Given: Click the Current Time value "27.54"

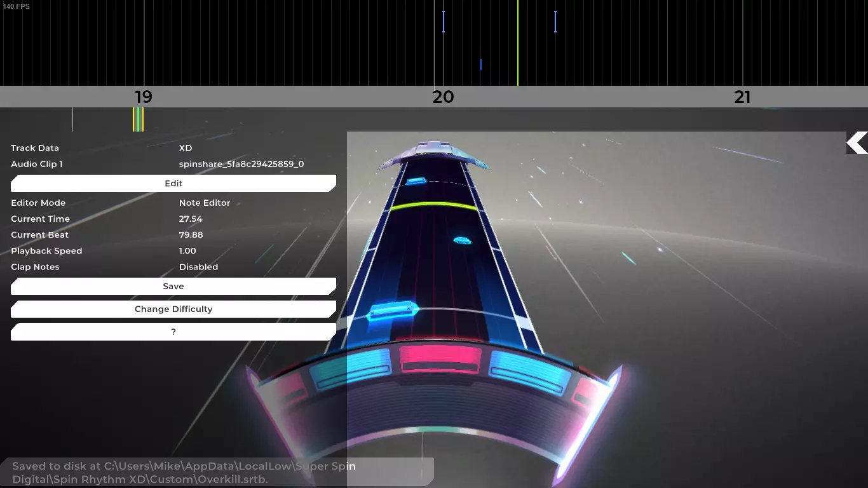Looking at the screenshot, I should click(191, 219).
